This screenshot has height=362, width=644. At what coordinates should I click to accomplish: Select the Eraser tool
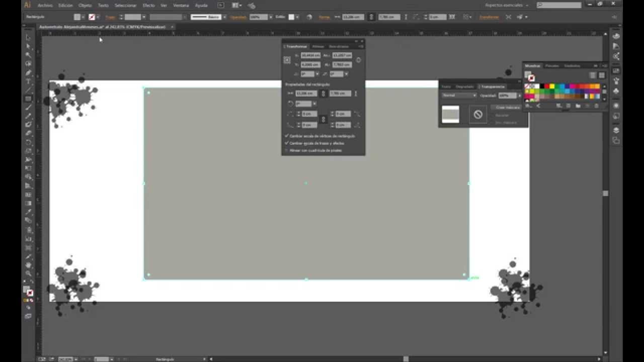(28, 133)
